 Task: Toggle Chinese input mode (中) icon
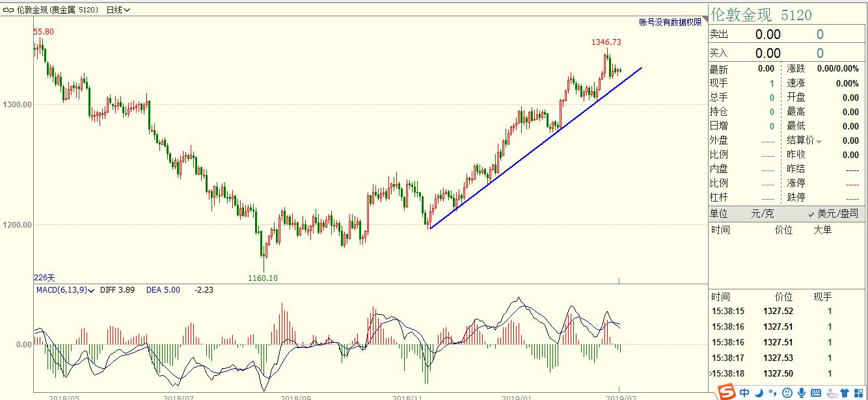click(744, 392)
